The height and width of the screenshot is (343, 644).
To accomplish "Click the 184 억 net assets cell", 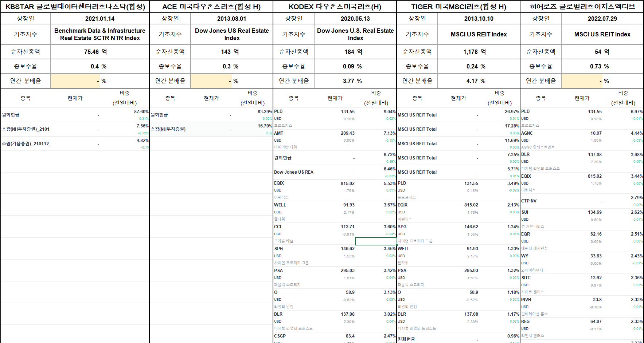I will coord(355,52).
